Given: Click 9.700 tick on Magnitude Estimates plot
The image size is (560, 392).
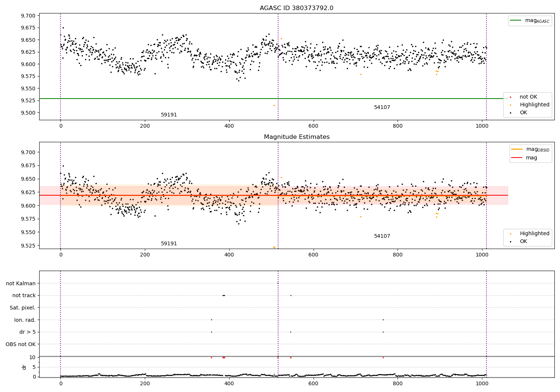Looking at the screenshot, I should pos(28,152).
